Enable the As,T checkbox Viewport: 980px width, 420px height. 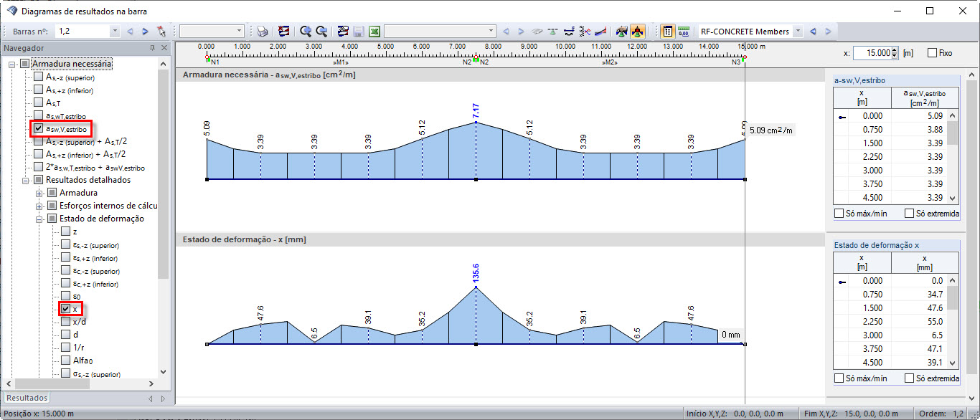pos(39,103)
